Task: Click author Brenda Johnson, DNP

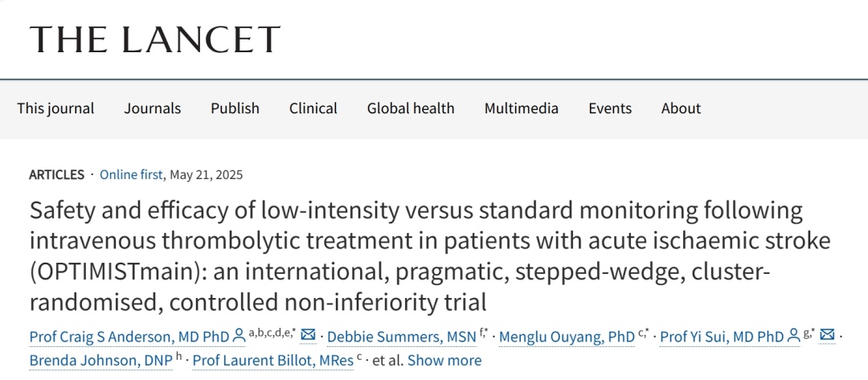Action: (x=100, y=361)
